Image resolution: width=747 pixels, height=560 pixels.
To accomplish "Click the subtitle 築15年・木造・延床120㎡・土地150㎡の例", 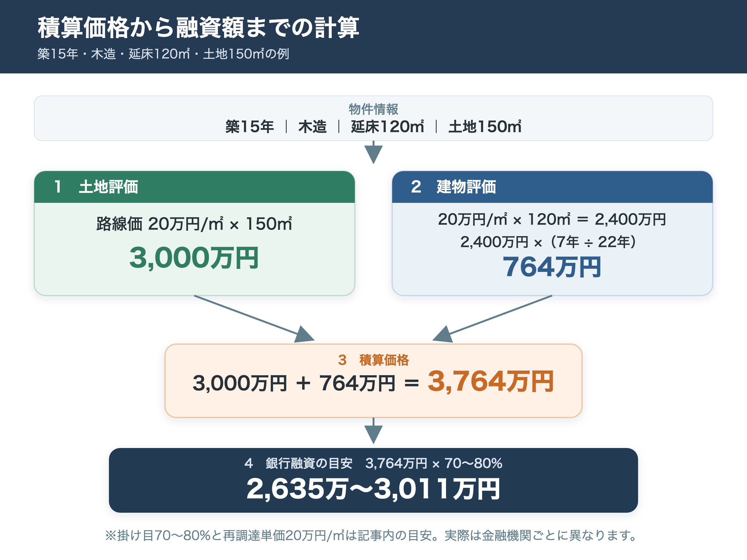I will (x=163, y=54).
